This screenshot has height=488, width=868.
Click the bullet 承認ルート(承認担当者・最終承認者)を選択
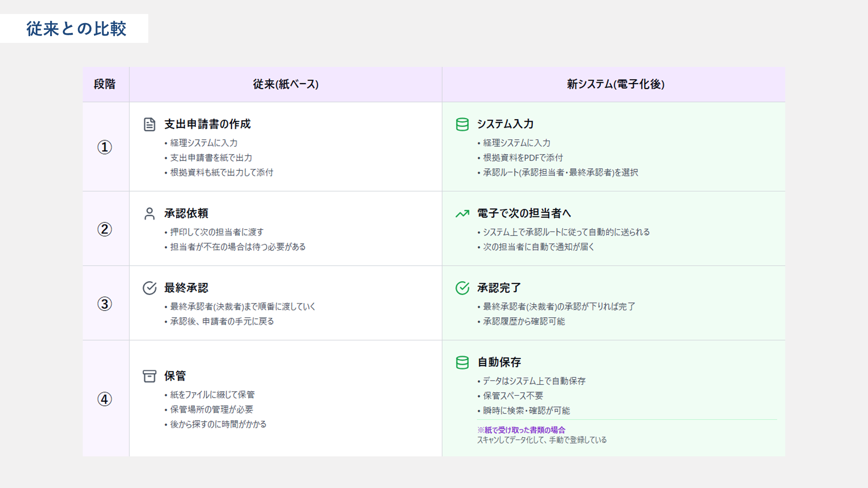pos(558,173)
